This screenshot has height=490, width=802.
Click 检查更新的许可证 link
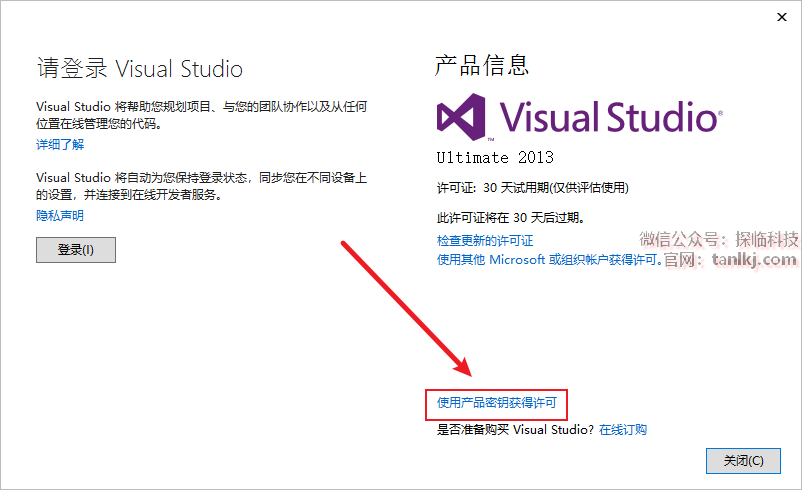[484, 240]
